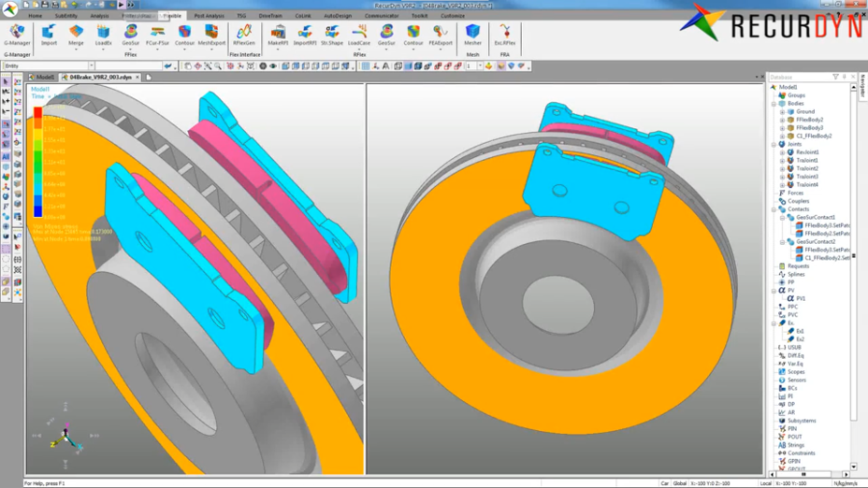Expand the RevJoint1 node

click(782, 152)
